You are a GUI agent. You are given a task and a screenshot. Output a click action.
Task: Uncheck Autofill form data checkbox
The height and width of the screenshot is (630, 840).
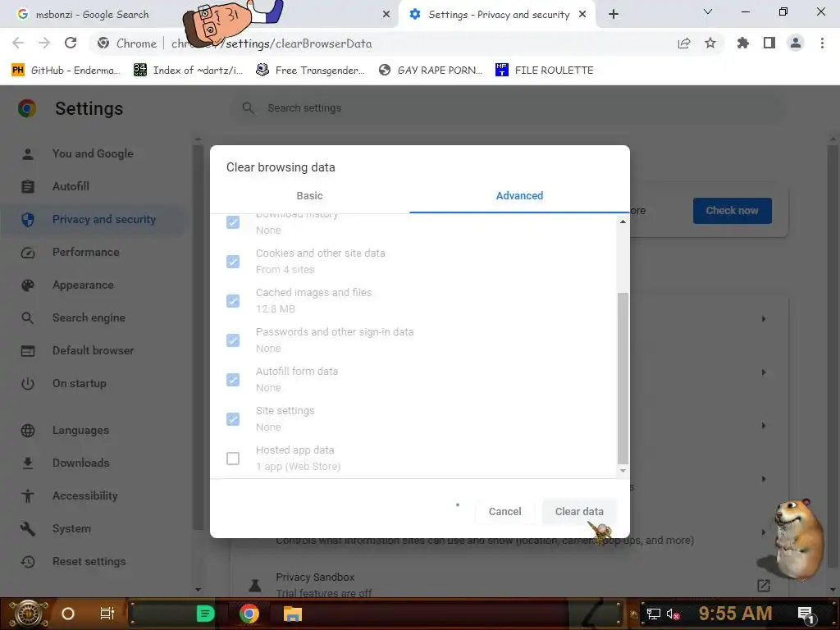coord(233,380)
